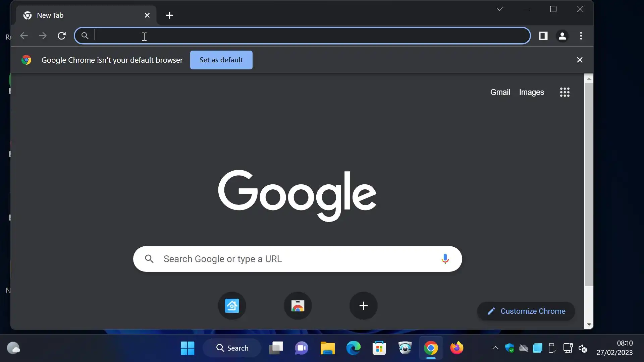Click the Customize Chrome button
Viewport: 644px width, 362px height.
(x=526, y=311)
